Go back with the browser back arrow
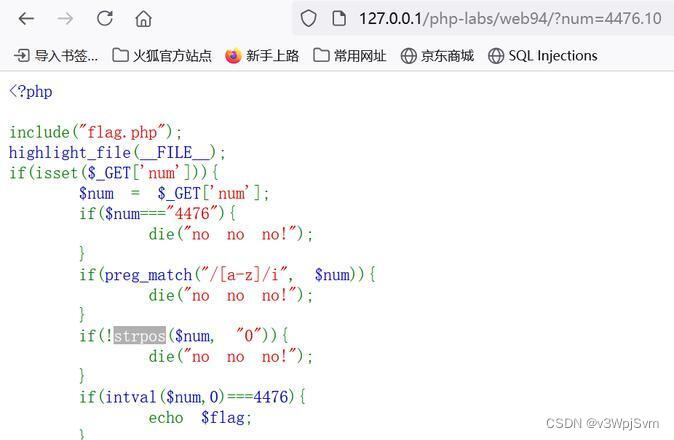674x440 pixels. pos(27,18)
